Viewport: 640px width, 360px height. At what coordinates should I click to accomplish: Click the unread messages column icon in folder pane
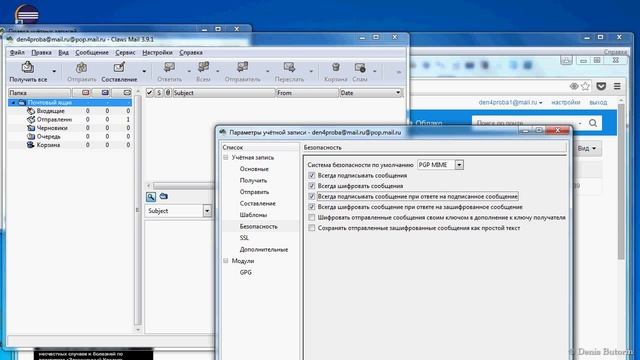[x=105, y=93]
